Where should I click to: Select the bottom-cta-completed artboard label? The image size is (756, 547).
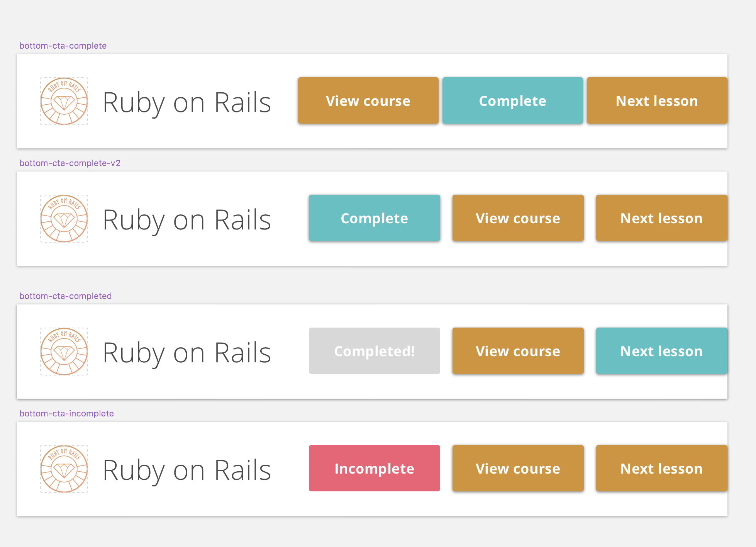point(66,296)
